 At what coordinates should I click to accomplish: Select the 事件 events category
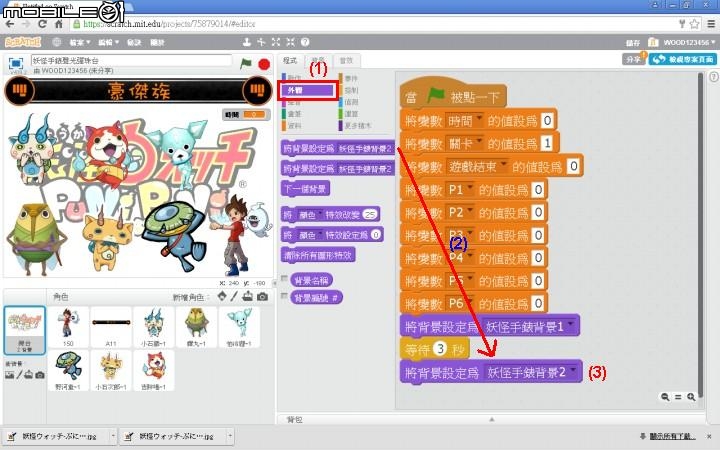pos(352,79)
